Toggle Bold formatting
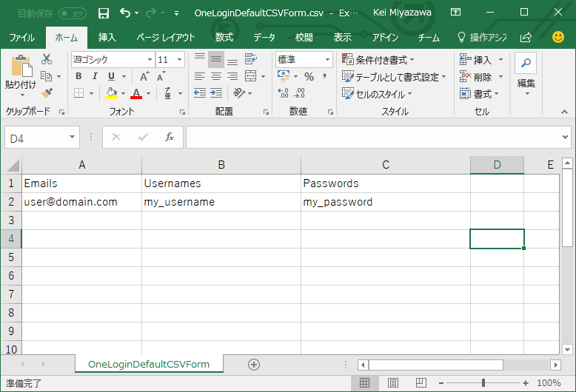The width and height of the screenshot is (576, 392). 78,76
